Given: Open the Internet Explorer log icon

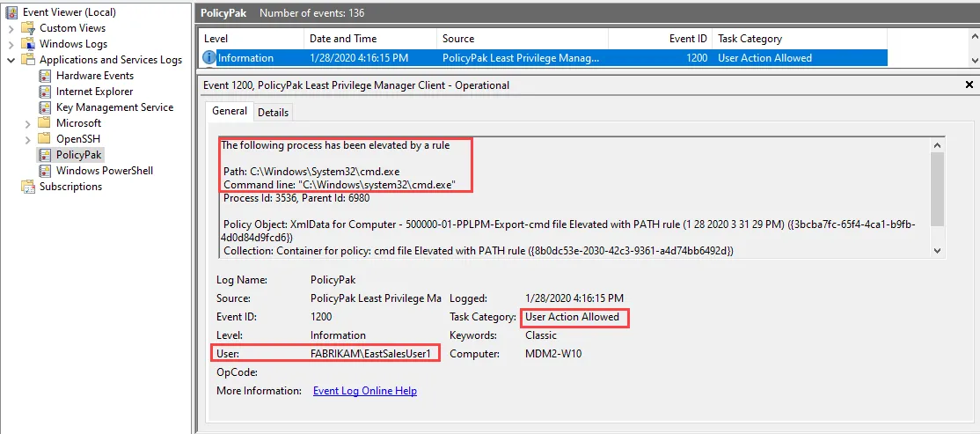Looking at the screenshot, I should [45, 92].
